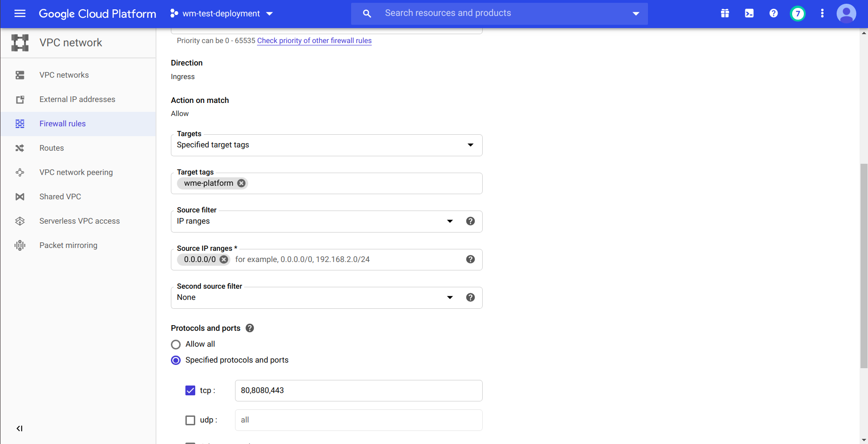Remove the 0.0.0.0/0 source IP range

224,260
